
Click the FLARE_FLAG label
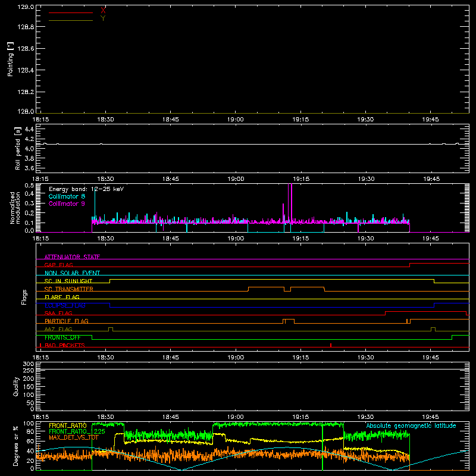click(x=62, y=297)
